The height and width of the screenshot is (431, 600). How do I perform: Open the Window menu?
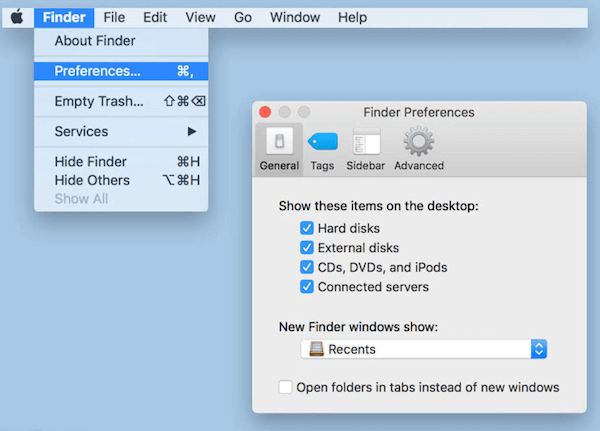tap(295, 18)
